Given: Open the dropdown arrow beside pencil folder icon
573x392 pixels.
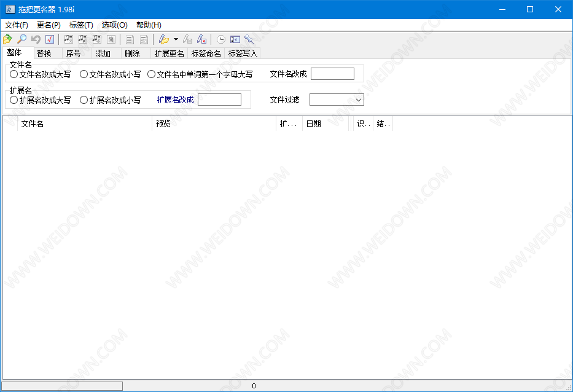Looking at the screenshot, I should point(176,39).
